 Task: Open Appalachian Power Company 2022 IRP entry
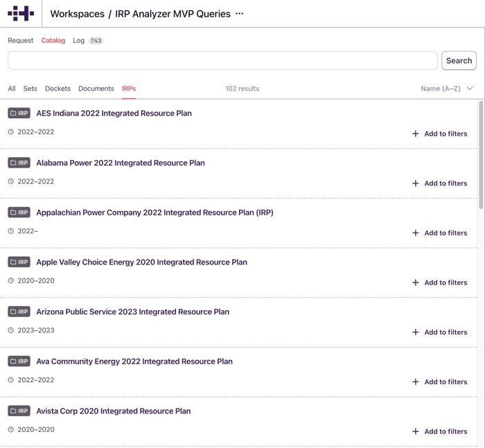click(x=155, y=213)
